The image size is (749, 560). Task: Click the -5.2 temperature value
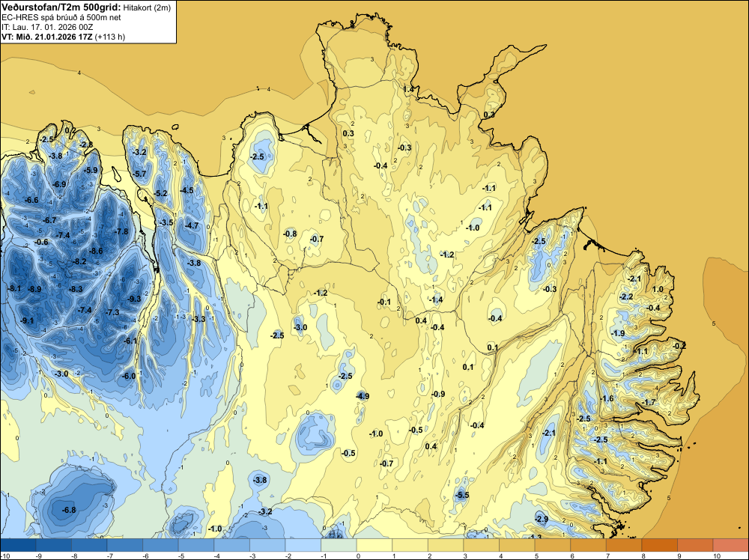click(x=161, y=193)
